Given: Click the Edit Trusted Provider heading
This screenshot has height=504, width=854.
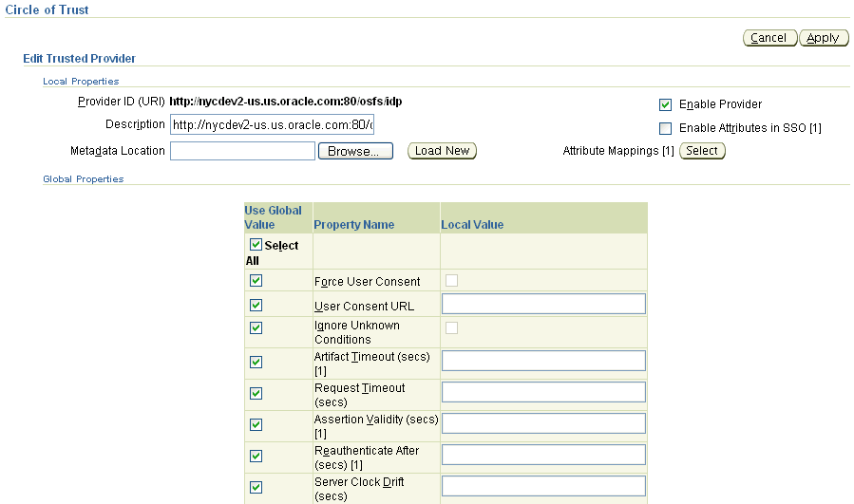Looking at the screenshot, I should (x=79, y=58).
